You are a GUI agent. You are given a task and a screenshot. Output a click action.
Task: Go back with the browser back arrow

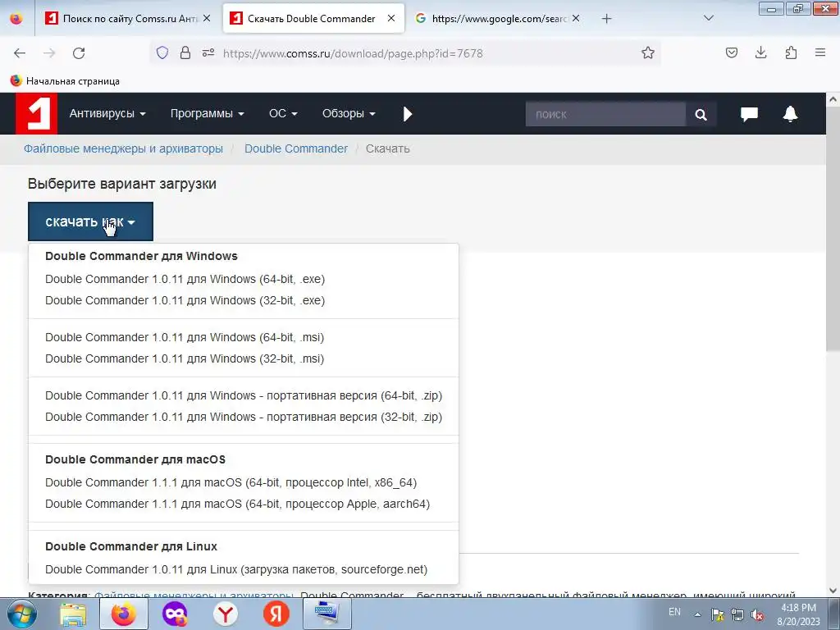coord(20,53)
